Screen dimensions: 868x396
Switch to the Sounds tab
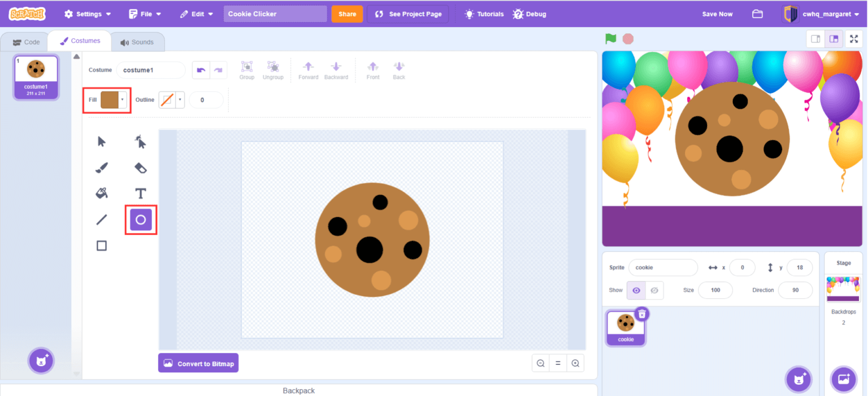(x=137, y=42)
